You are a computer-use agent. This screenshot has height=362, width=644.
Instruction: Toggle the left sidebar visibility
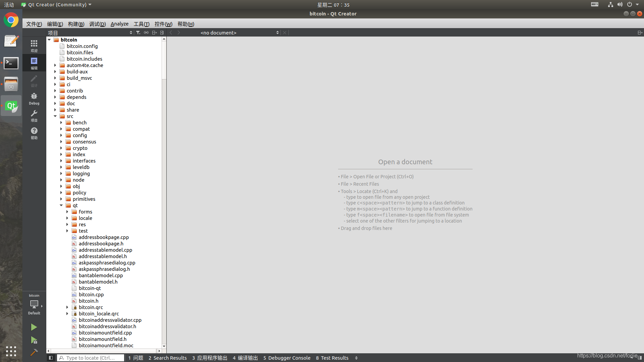tap(51, 358)
